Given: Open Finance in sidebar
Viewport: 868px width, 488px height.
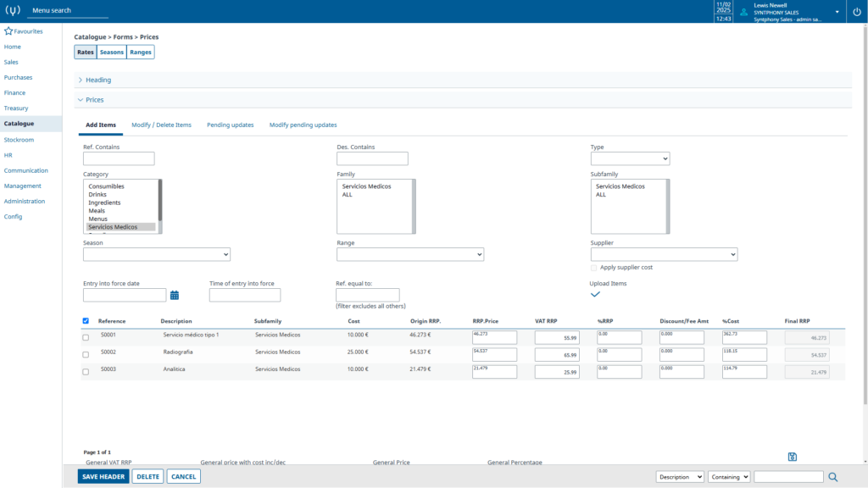Looking at the screenshot, I should tap(14, 93).
